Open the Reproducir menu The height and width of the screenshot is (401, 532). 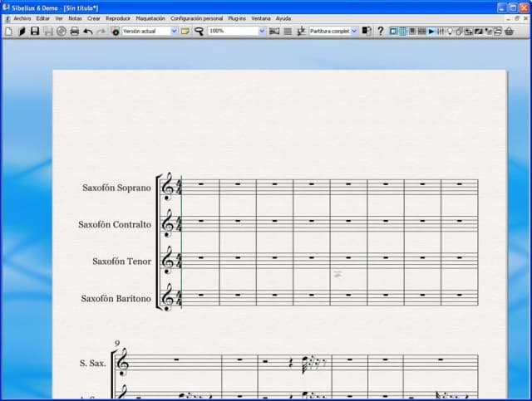point(118,18)
